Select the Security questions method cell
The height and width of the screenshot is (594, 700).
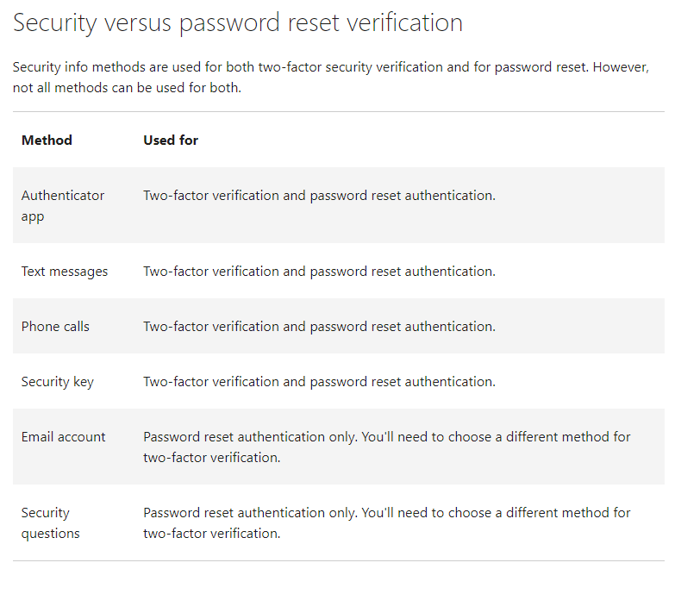pos(51,522)
